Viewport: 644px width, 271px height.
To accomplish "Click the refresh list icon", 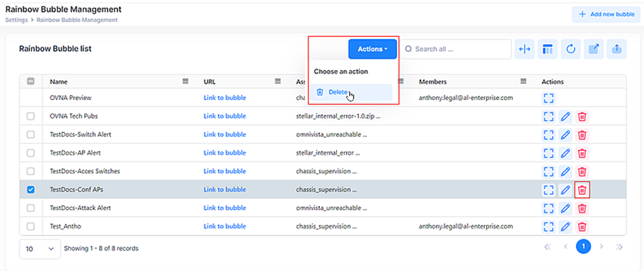I will [571, 49].
